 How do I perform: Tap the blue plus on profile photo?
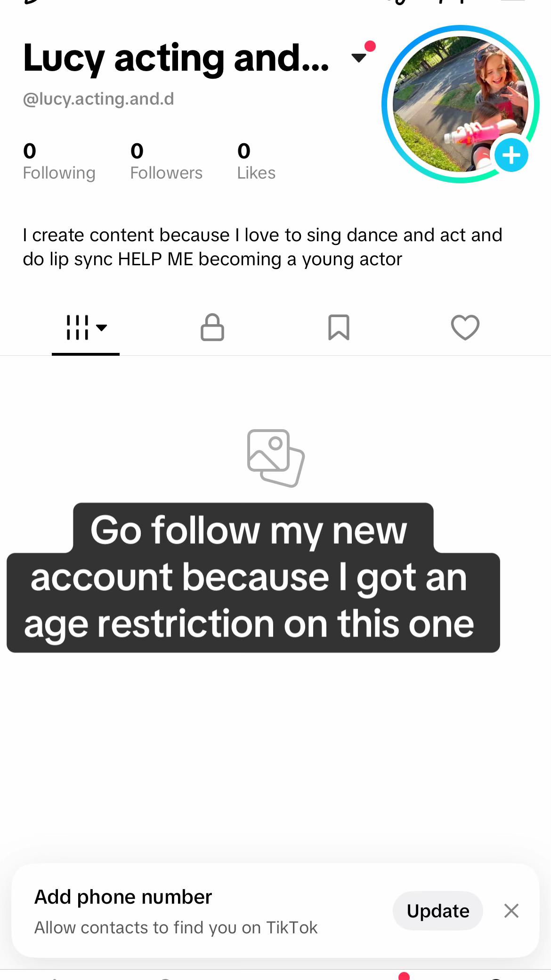click(511, 155)
